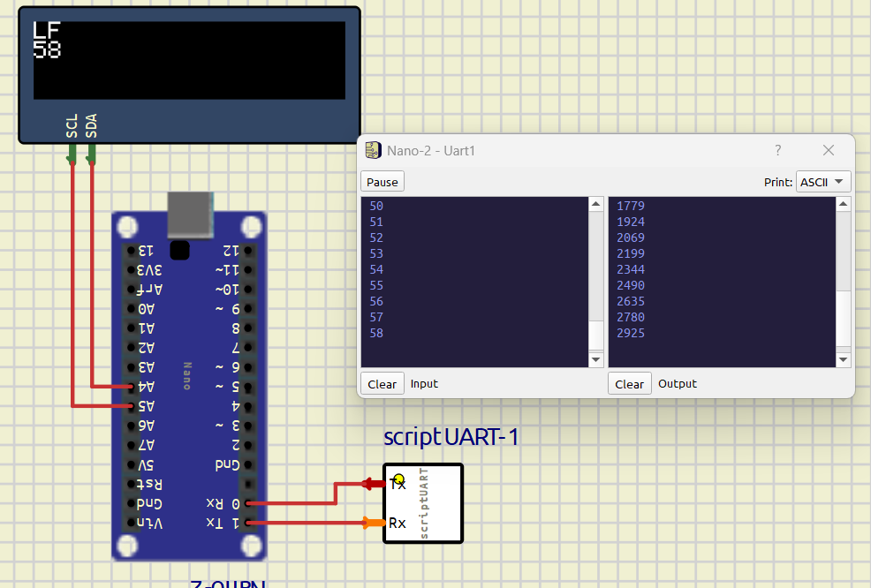Click the Tx pin on scriptUART

368,483
